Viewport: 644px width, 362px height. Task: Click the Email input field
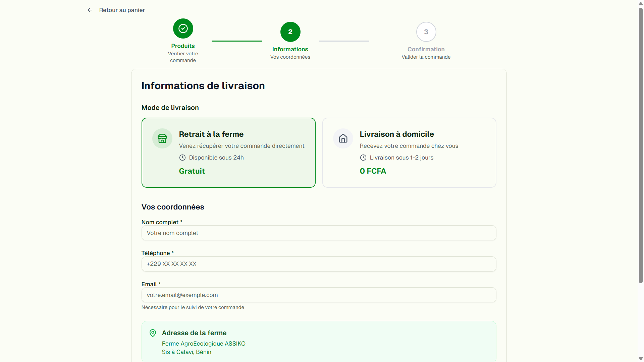(x=319, y=295)
